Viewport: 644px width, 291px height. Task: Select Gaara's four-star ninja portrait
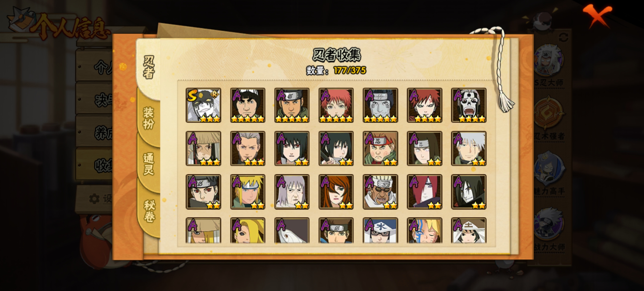click(424, 105)
